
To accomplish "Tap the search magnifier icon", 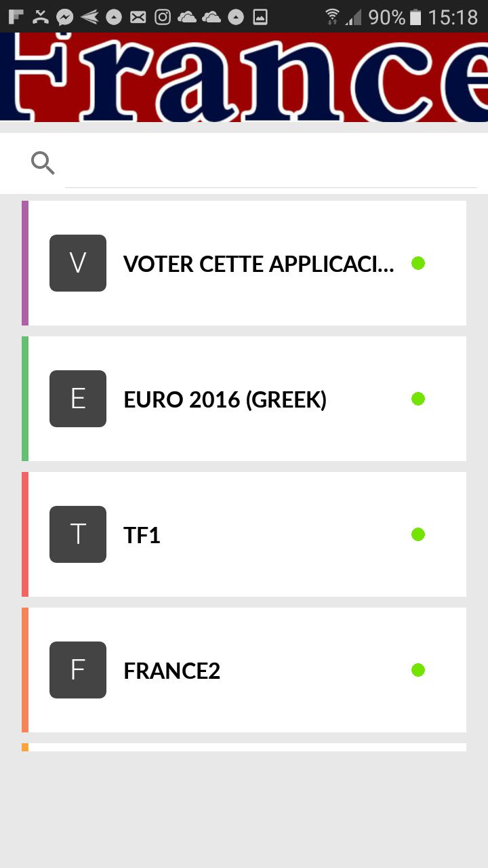I will point(43,163).
